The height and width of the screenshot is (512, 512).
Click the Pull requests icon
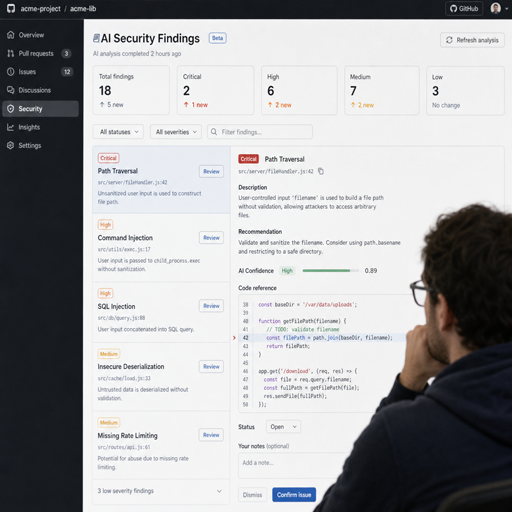pos(11,53)
